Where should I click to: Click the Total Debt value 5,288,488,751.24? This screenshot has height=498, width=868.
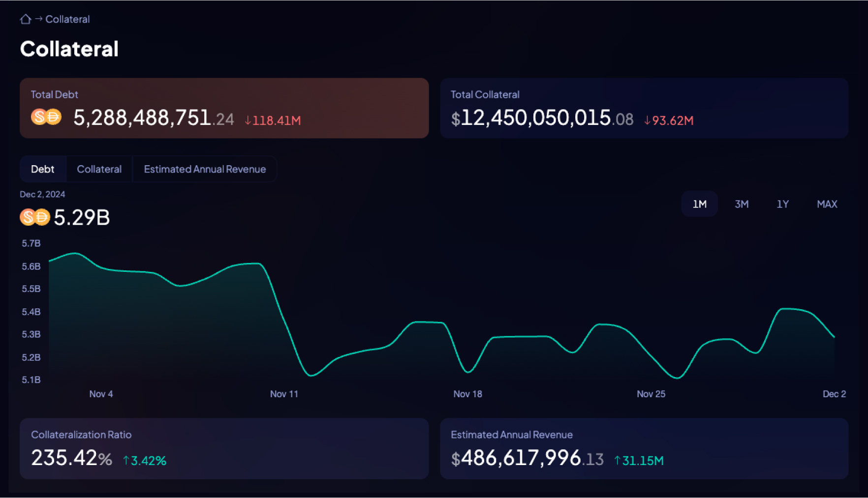click(x=154, y=118)
